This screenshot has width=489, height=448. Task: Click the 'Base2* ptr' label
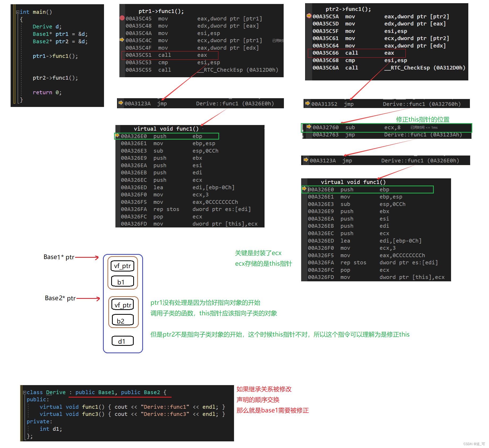[x=60, y=298]
